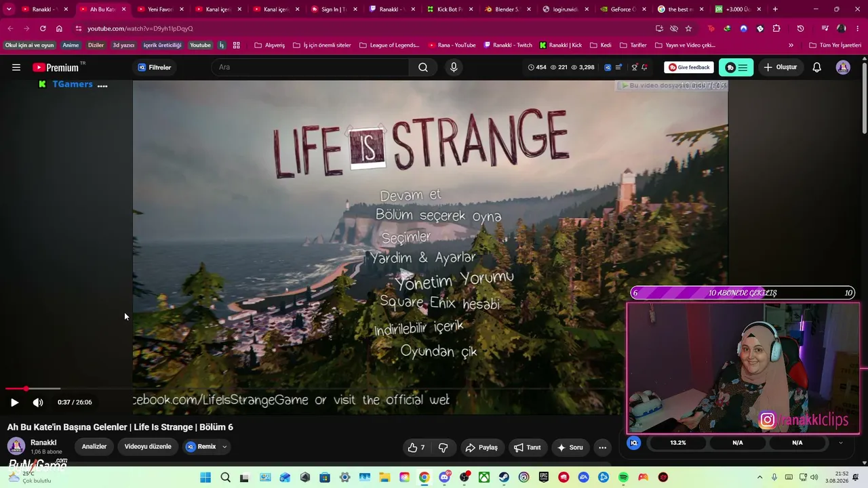Show hidden system tray icons
868x488 pixels.
pos(759,477)
